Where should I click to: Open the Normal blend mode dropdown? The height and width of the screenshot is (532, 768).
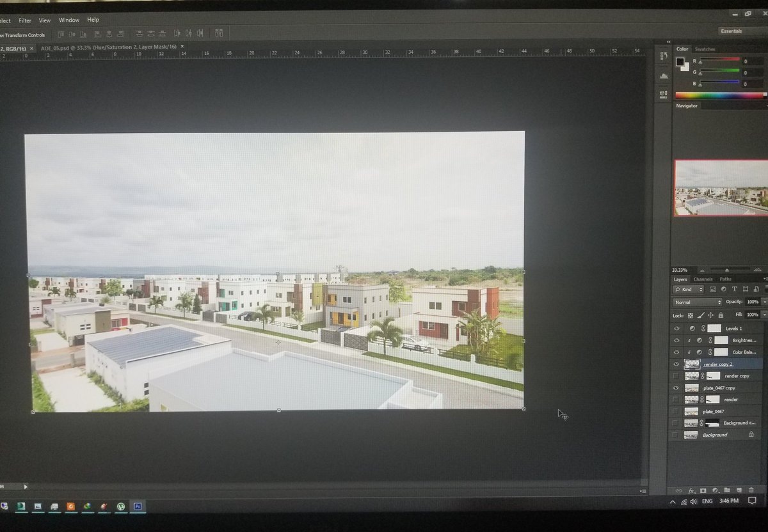tap(697, 302)
